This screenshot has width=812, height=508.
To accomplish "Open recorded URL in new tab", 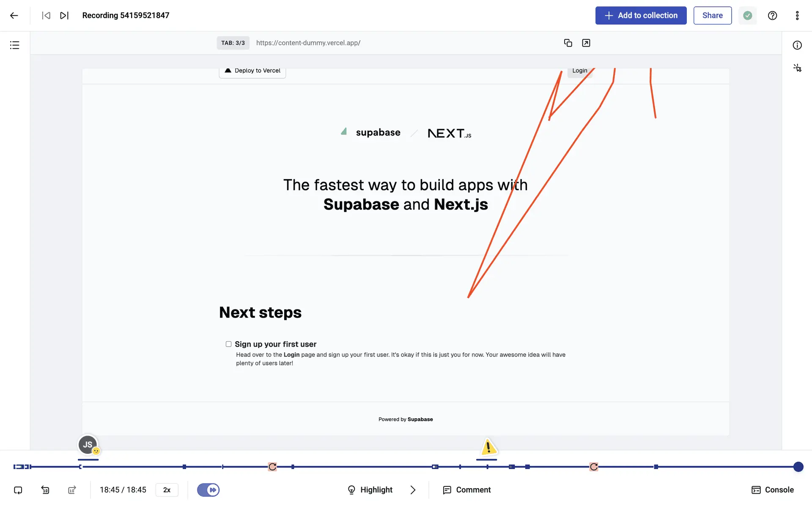I will (586, 43).
